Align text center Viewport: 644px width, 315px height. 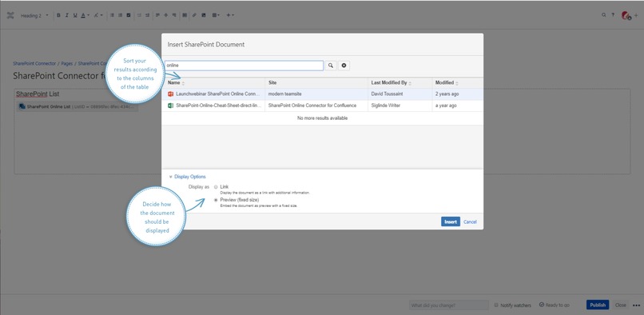pos(166,15)
